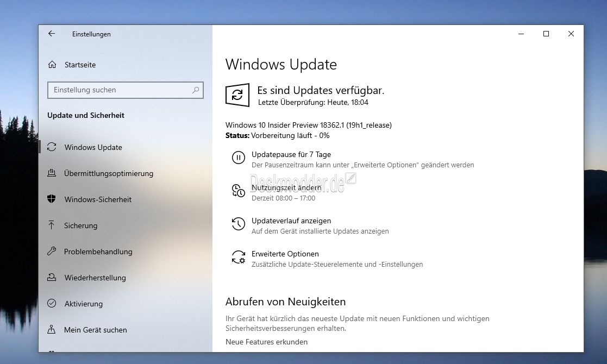Click Windows 10 Insider Preview 18362.1 text

309,125
